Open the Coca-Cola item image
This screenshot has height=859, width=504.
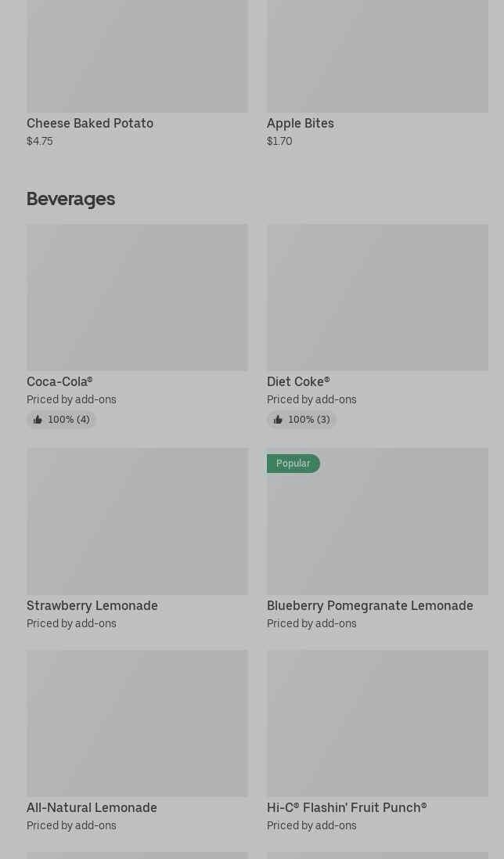(x=137, y=298)
